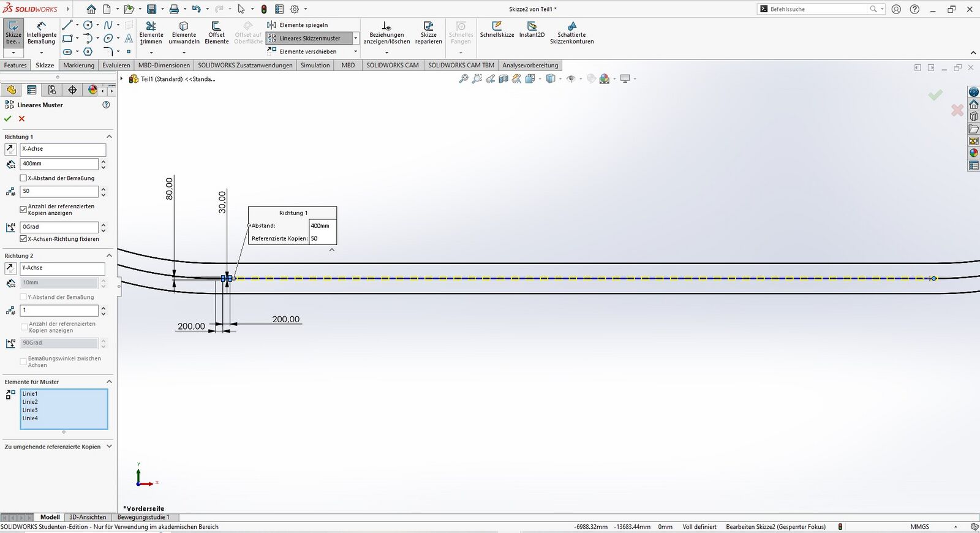Expand Zu umgehende referenzierte Kopien section

pyautogui.click(x=109, y=447)
